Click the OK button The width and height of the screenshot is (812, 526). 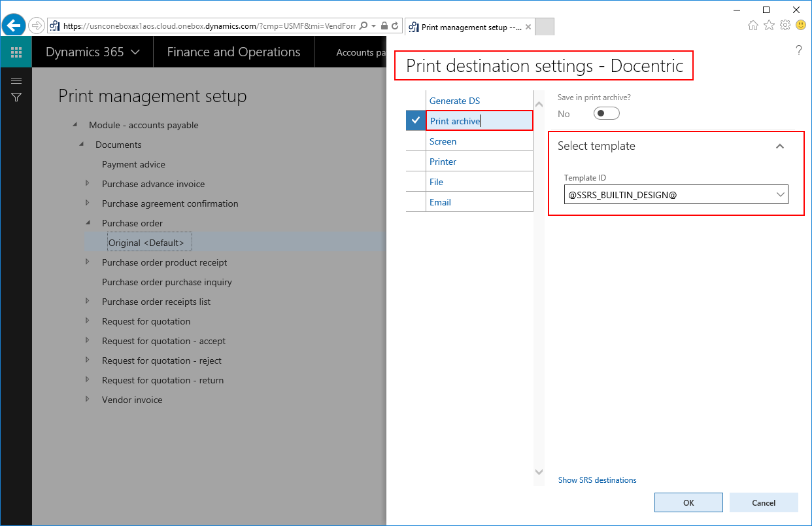[688, 502]
